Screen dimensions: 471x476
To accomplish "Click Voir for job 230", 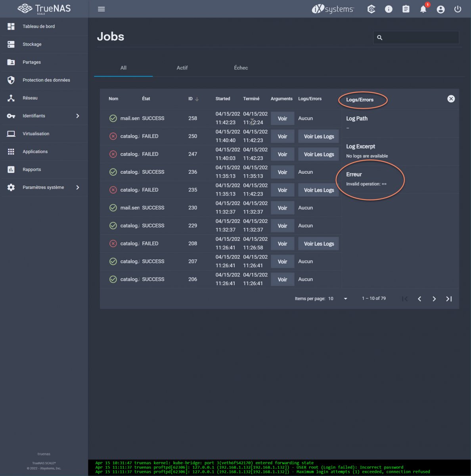I will pos(282,208).
